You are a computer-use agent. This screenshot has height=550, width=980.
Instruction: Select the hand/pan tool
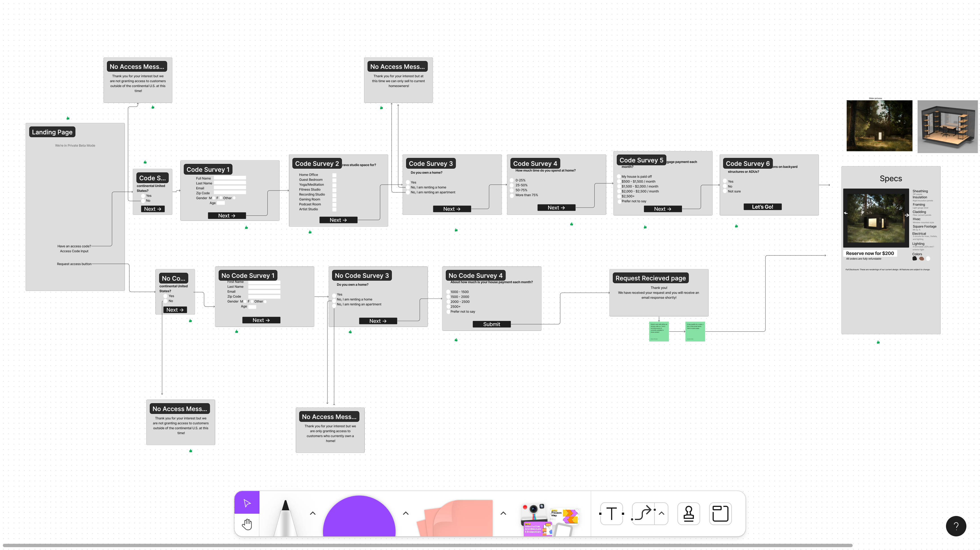point(247,524)
